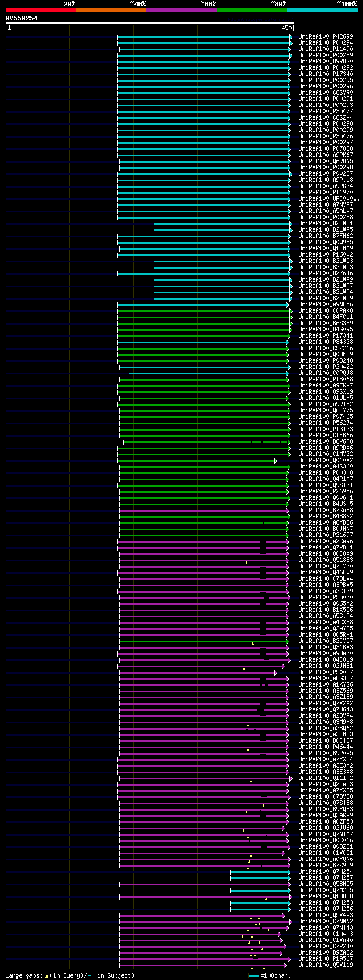Click the short-bar hit UniRef100_Q010V2

326,461
